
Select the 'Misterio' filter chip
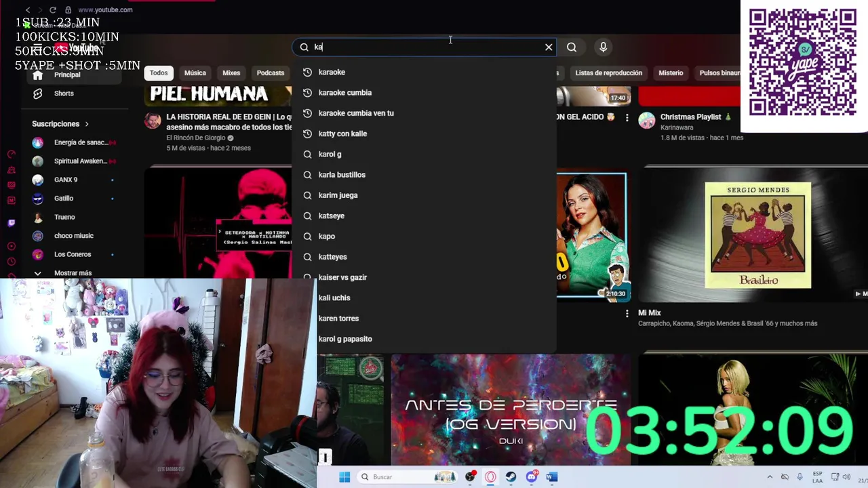coord(671,73)
